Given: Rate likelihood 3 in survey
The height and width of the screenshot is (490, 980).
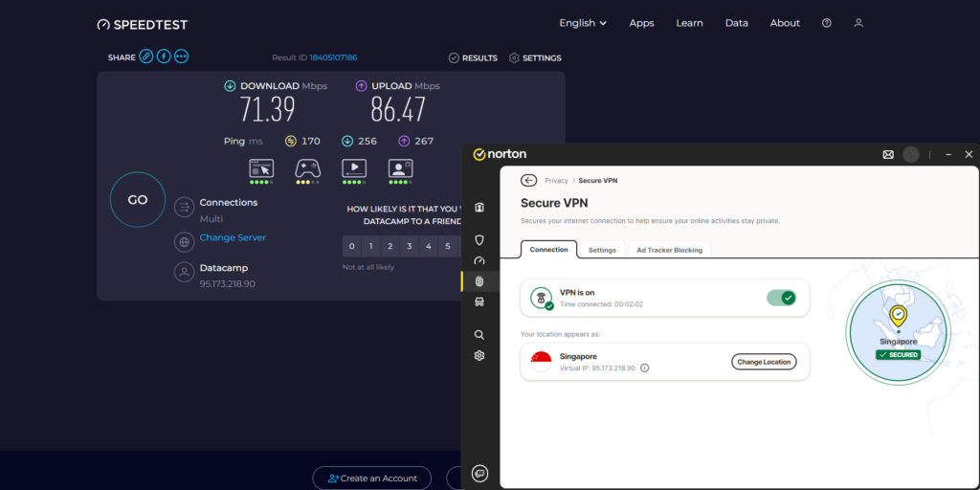Looking at the screenshot, I should coord(409,246).
